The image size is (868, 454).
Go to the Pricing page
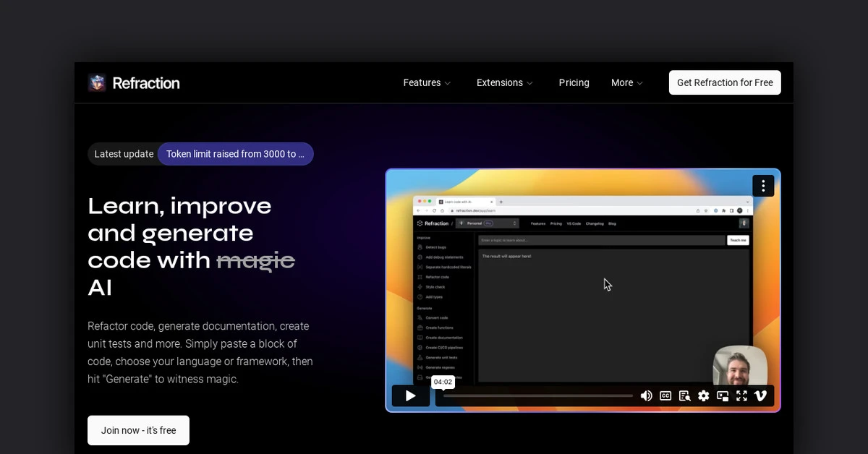click(574, 83)
